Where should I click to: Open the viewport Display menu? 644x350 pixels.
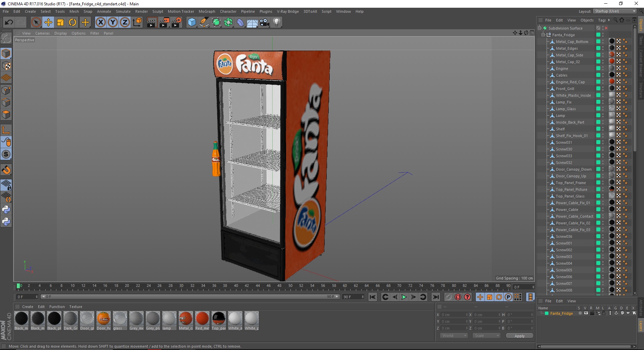click(x=60, y=33)
